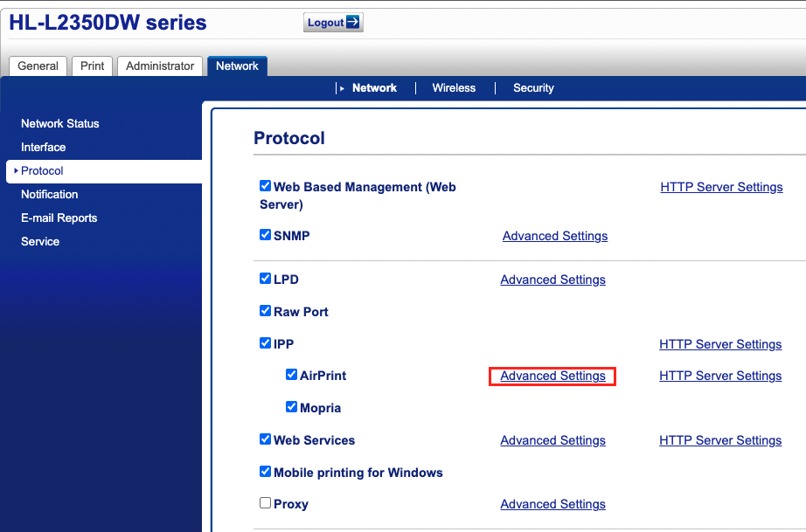806x532 pixels.
Task: Click the Logout button
Action: pyautogui.click(x=333, y=23)
